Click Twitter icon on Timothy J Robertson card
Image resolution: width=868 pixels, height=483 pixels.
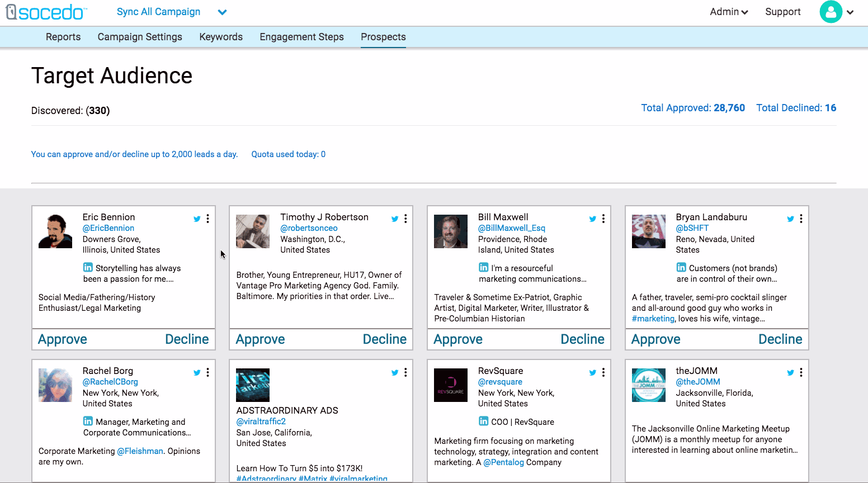click(x=395, y=219)
